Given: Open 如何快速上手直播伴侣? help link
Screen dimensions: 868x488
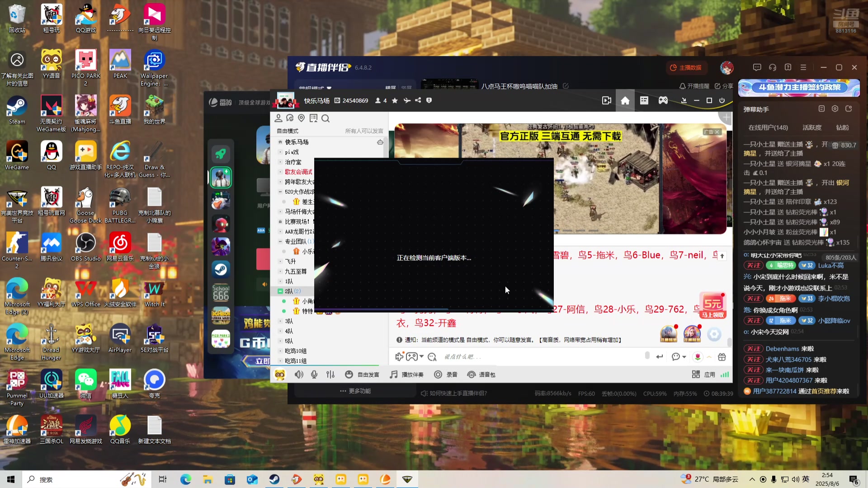Looking at the screenshot, I should coord(454,394).
